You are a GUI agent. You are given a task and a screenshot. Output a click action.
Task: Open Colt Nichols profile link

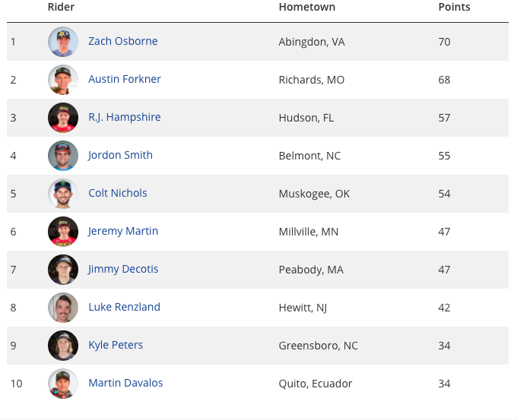pyautogui.click(x=118, y=193)
